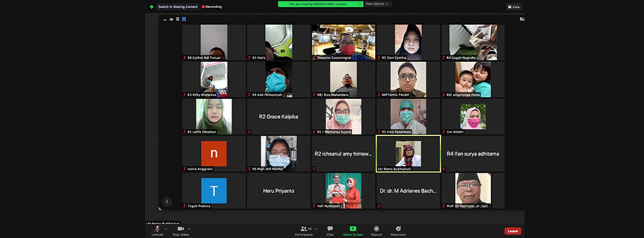644x238 pixels.
Task: Stop Video camera toggle
Action: tap(180, 230)
